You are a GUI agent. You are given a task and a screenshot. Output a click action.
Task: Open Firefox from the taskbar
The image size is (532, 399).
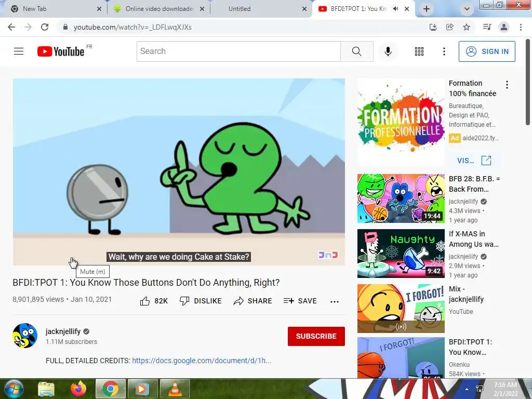[x=78, y=389]
